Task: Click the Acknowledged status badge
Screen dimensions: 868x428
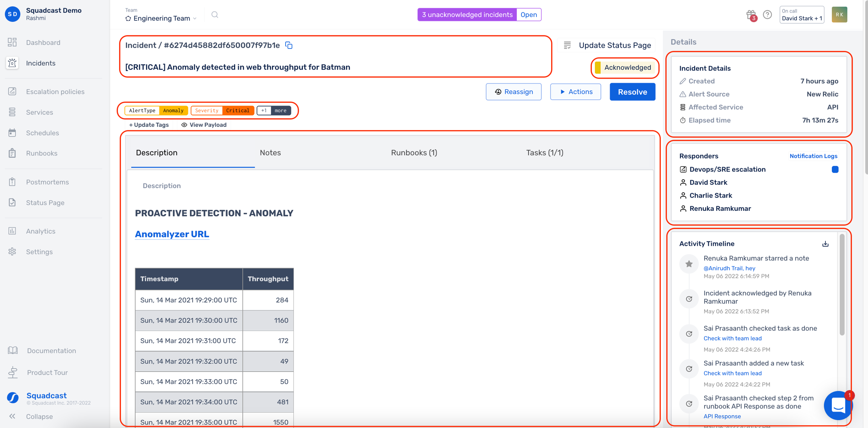Action: click(625, 67)
